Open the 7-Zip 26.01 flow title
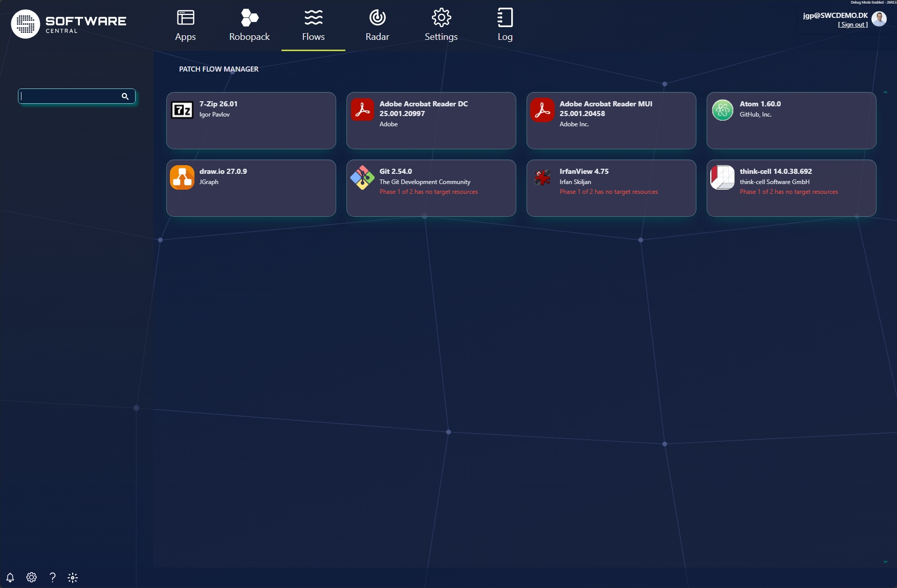The width and height of the screenshot is (897, 588). point(218,104)
